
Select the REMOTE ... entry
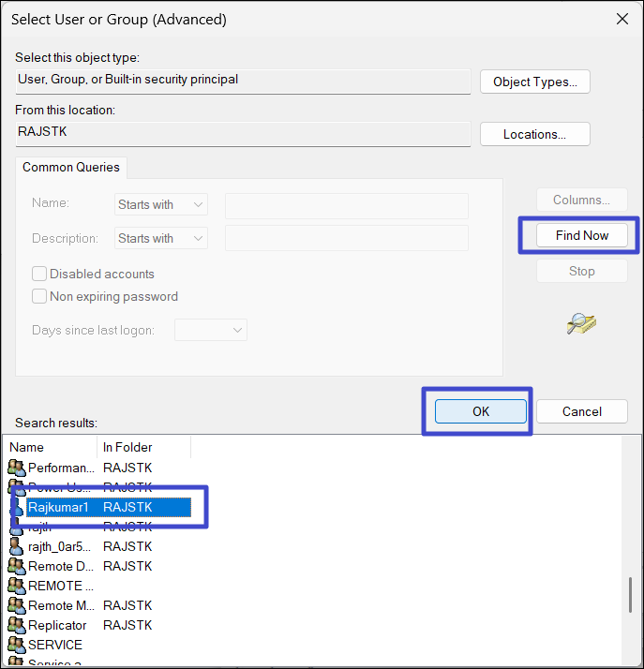99,586
